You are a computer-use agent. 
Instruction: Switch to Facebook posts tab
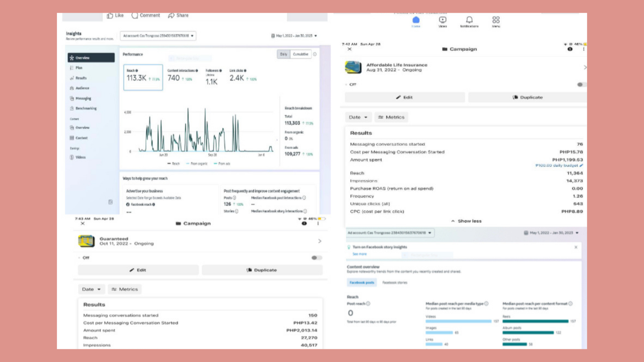click(362, 283)
